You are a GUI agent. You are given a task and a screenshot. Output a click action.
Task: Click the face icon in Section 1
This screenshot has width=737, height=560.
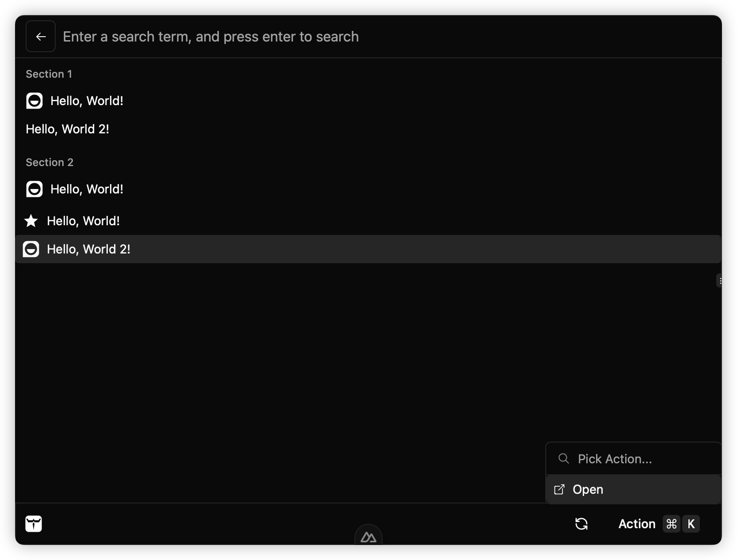point(34,101)
